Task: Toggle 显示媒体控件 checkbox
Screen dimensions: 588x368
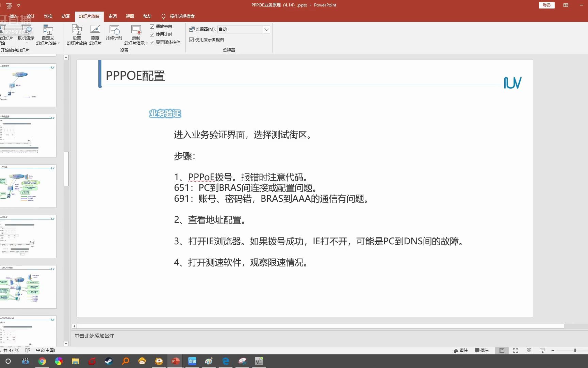Action: point(152,42)
